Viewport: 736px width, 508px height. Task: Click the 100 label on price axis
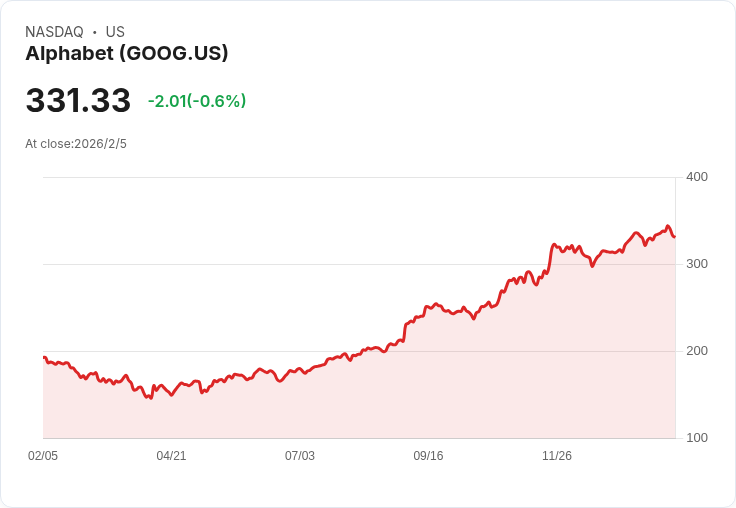click(x=696, y=438)
